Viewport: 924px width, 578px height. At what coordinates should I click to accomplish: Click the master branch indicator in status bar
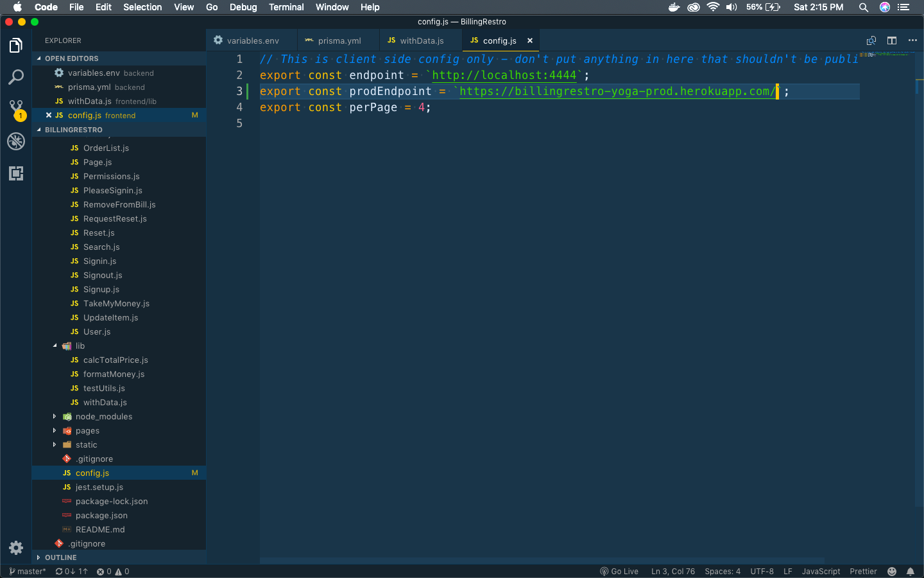28,572
